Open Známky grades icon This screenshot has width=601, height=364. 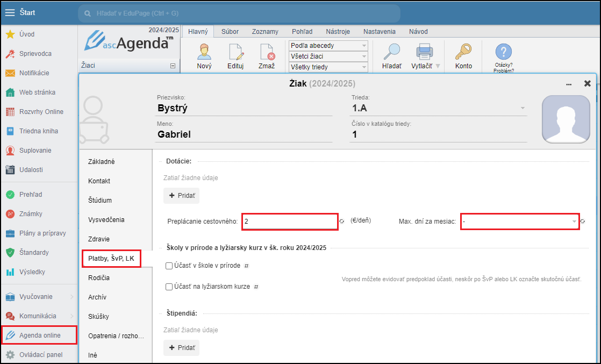pos(10,214)
